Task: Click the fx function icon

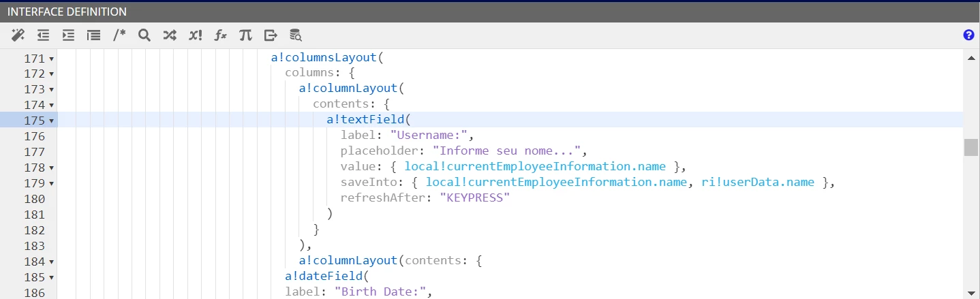Action: pos(220,35)
